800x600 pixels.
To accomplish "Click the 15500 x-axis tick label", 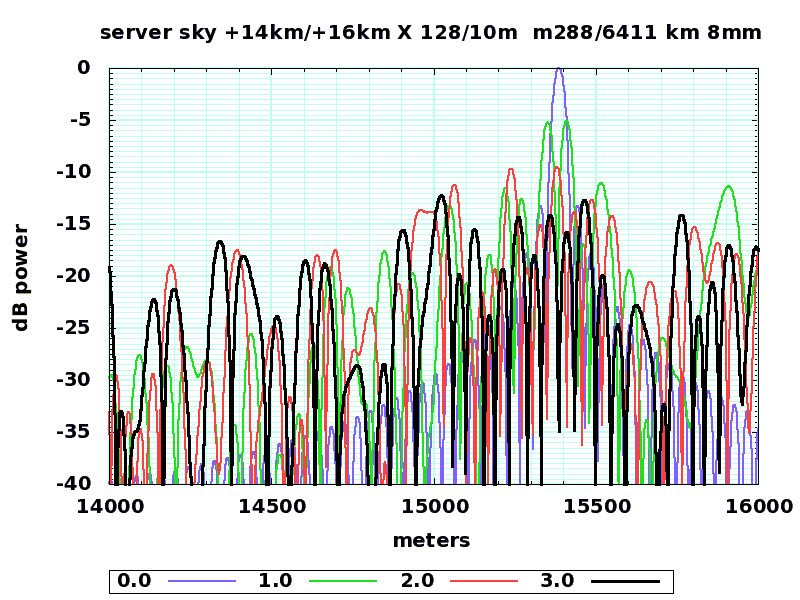I will tap(595, 505).
